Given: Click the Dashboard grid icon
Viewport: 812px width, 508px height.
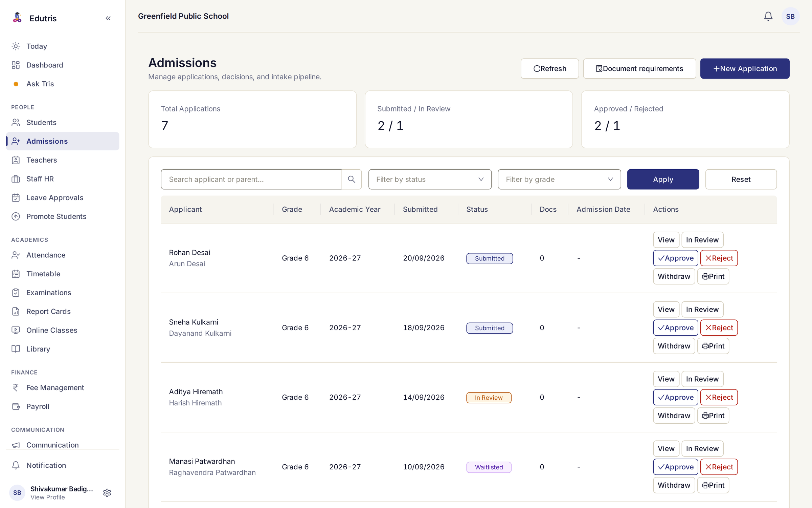Looking at the screenshot, I should pos(16,65).
